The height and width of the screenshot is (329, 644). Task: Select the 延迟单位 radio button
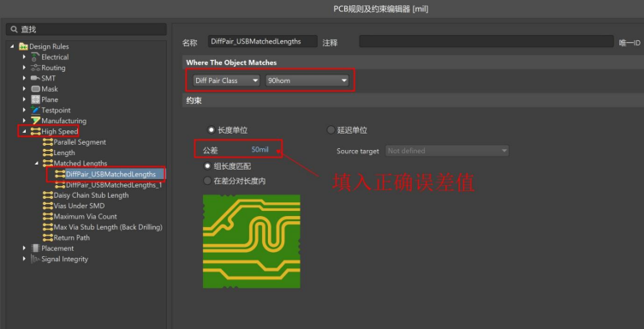pos(331,130)
